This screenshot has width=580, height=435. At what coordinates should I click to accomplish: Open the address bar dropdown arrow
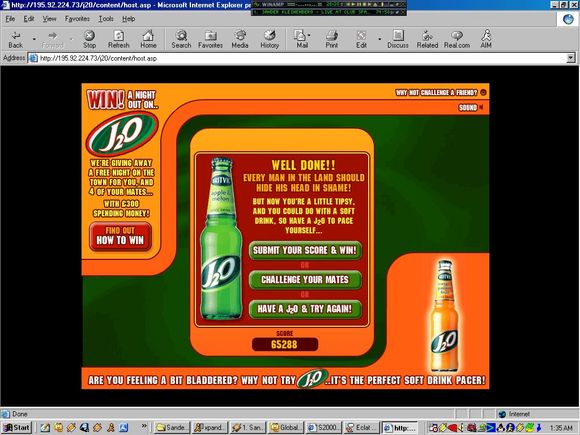click(571, 58)
